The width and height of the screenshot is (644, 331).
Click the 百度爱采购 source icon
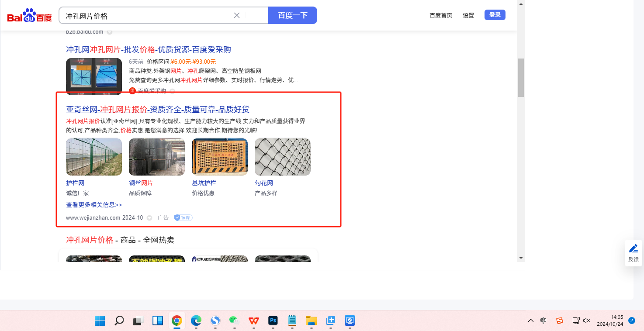pyautogui.click(x=132, y=91)
